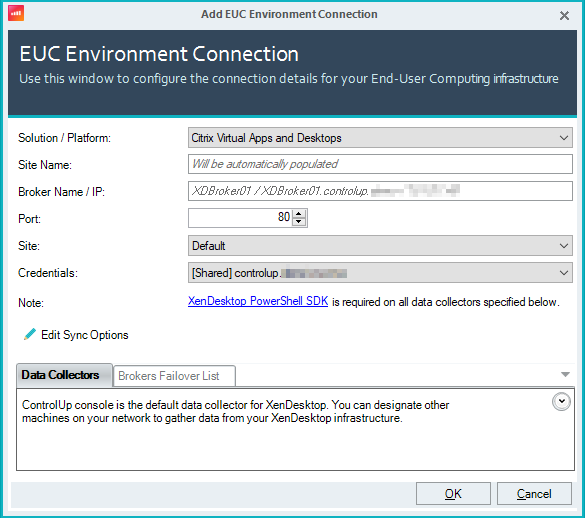Open the Solution / Platform dropdown
This screenshot has height=518, width=585.
pos(380,138)
